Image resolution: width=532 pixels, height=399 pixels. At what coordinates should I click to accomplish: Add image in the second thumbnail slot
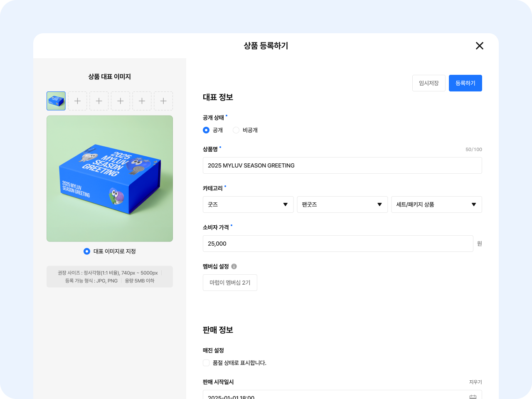click(x=77, y=101)
